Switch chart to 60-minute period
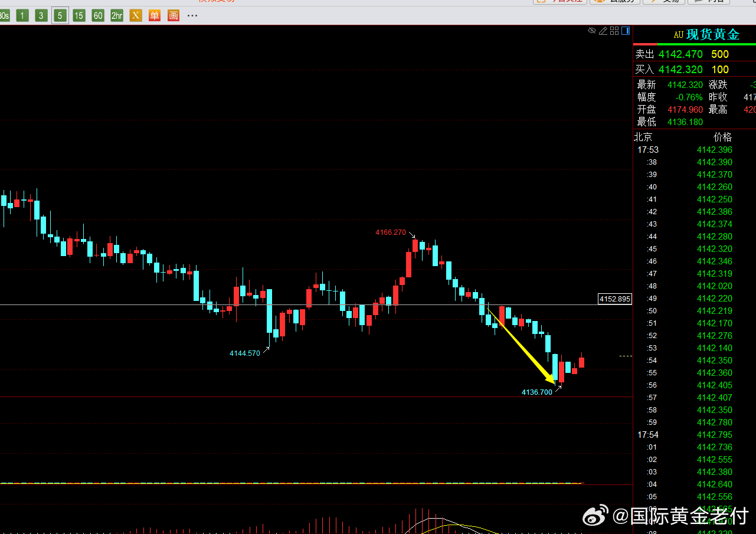This screenshot has height=534, width=756. click(98, 15)
